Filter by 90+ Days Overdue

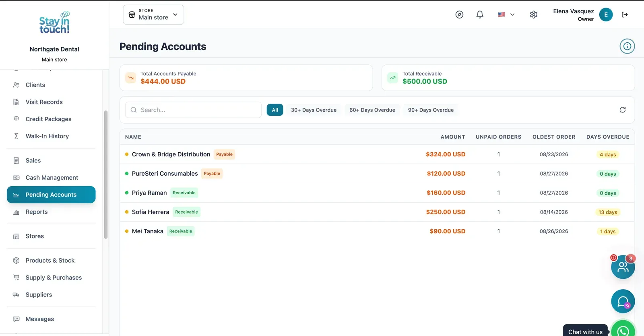point(431,110)
